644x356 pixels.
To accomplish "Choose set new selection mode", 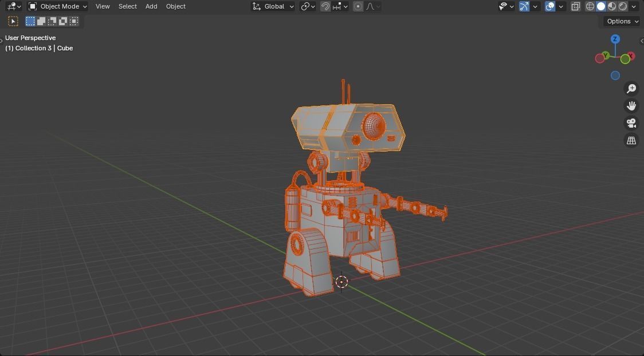I will pyautogui.click(x=30, y=21).
